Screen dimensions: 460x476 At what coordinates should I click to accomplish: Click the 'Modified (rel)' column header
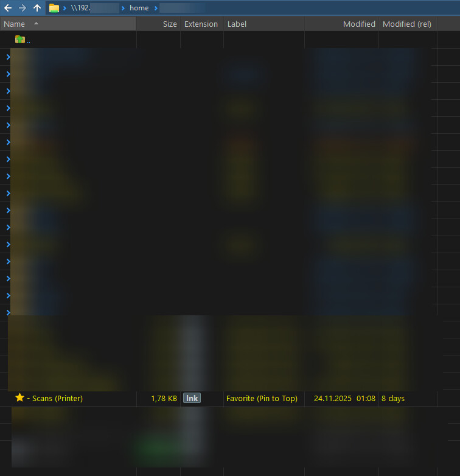(406, 24)
